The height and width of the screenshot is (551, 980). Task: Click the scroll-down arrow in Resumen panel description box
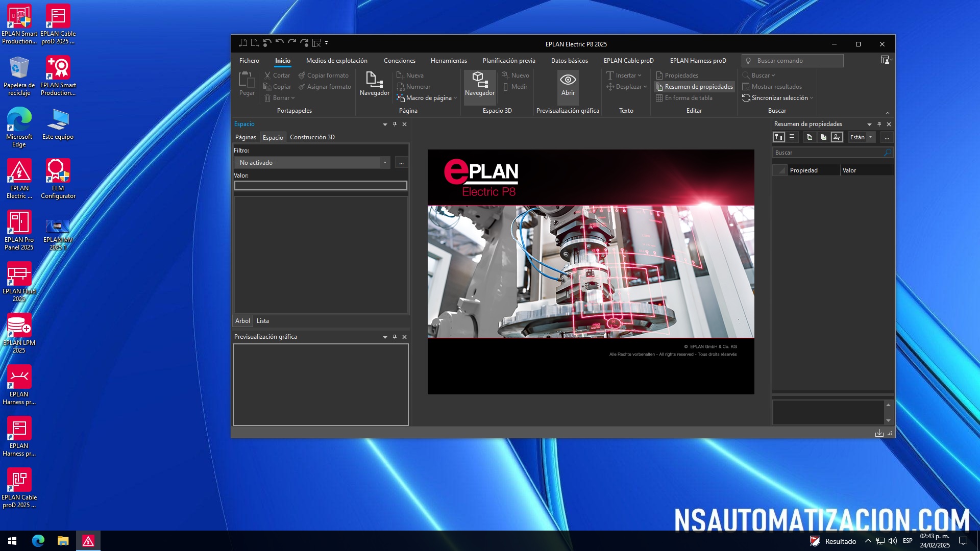(888, 420)
